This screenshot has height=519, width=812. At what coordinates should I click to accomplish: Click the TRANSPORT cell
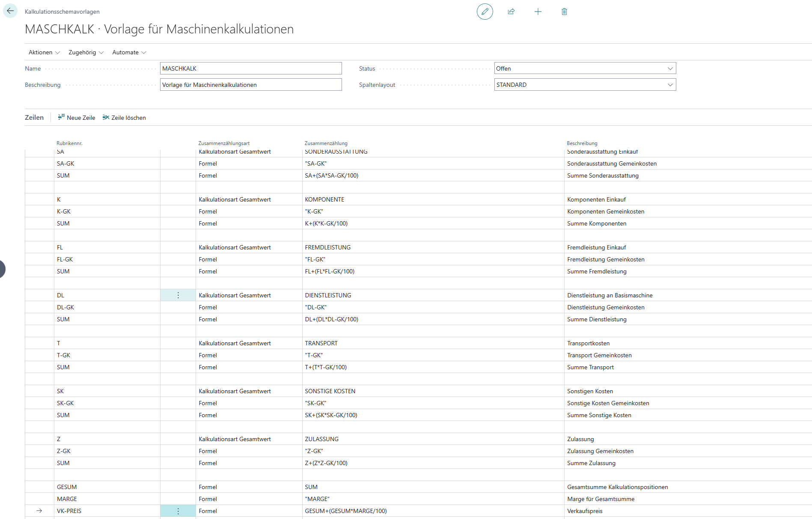pos(433,343)
